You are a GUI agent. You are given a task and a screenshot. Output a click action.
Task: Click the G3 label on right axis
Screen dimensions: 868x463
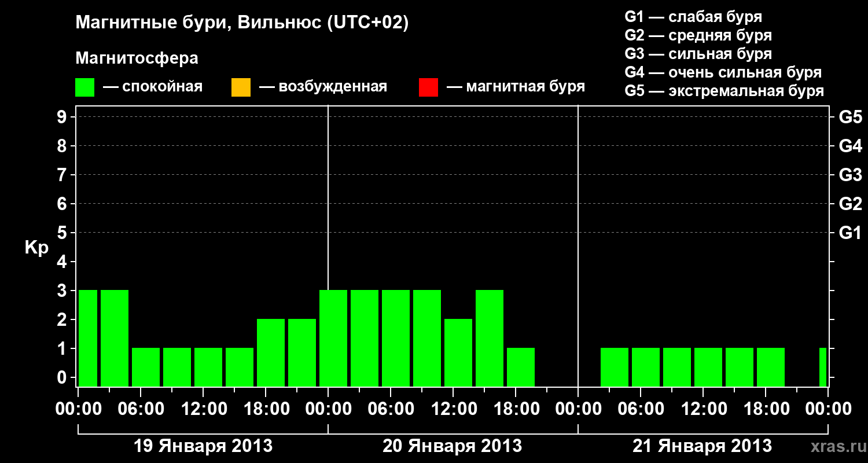click(x=851, y=175)
